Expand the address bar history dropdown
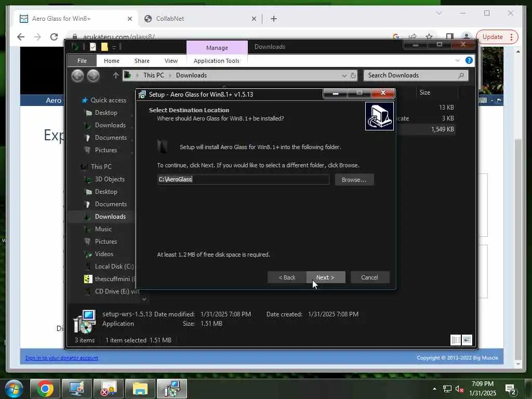The width and height of the screenshot is (532, 399). (x=344, y=75)
